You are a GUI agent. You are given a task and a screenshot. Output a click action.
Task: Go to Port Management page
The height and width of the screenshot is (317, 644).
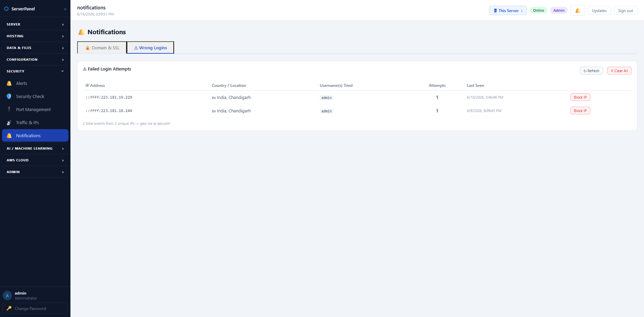(x=35, y=110)
